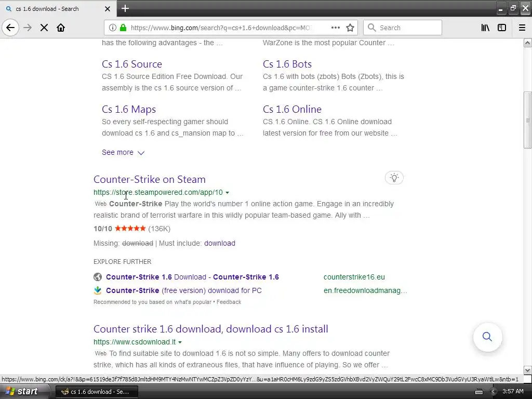Image resolution: width=532 pixels, height=399 pixels.
Task: Open the Firefox hamburger menu
Action: pos(522,28)
